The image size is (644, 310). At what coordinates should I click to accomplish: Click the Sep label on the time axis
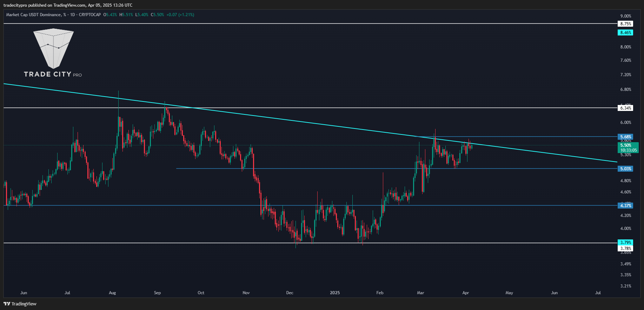[157, 293]
